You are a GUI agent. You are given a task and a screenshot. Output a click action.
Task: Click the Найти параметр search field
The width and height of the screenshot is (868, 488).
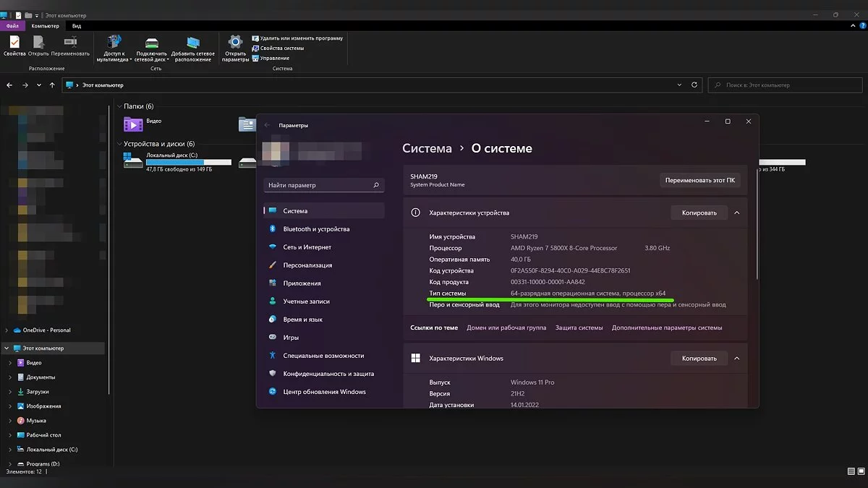(x=323, y=185)
